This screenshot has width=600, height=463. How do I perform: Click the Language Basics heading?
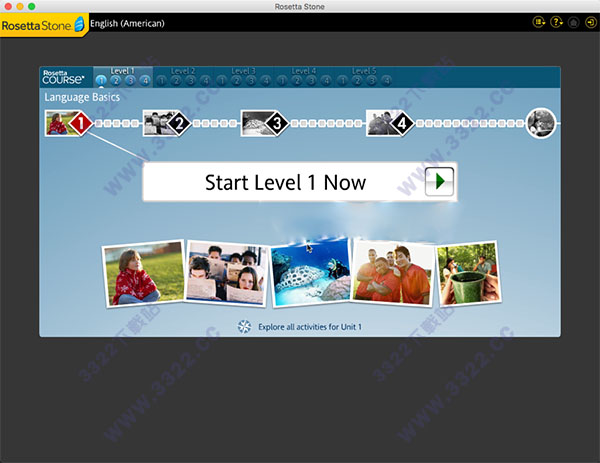pyautogui.click(x=82, y=97)
